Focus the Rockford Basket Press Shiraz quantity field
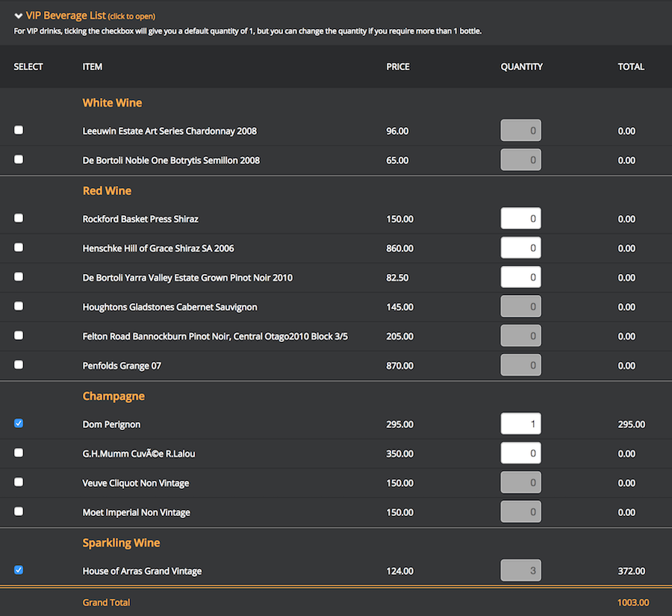The width and height of the screenshot is (672, 616). [520, 219]
